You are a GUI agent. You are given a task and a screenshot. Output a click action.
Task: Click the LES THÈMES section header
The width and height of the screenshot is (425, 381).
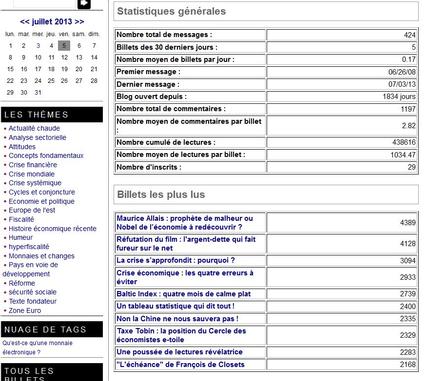click(52, 115)
